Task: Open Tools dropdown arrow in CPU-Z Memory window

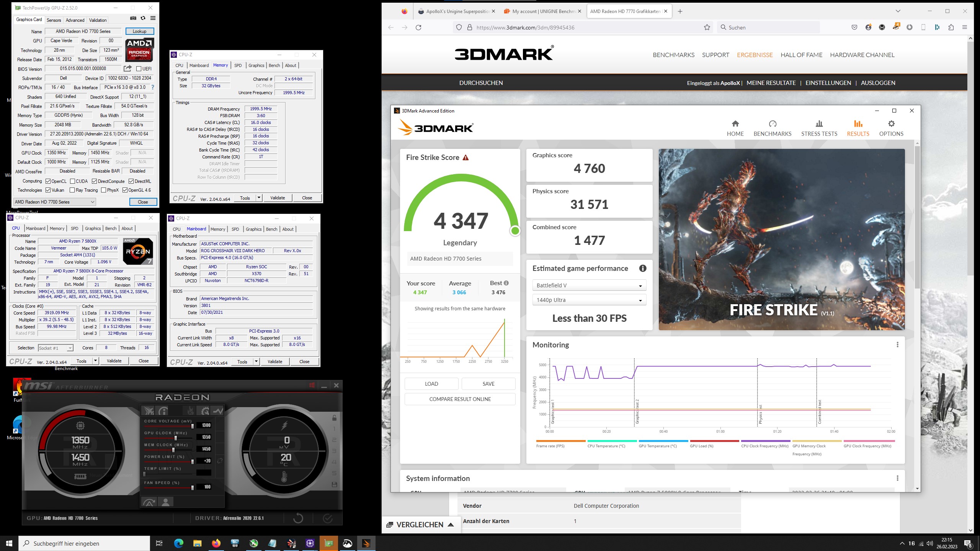Action: 259,198
